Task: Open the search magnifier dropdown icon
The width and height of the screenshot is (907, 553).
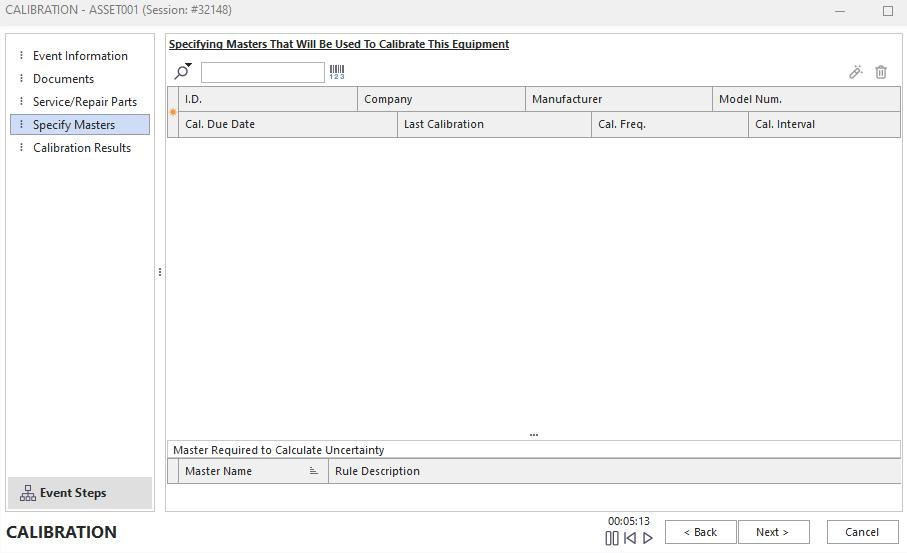Action: (x=183, y=71)
